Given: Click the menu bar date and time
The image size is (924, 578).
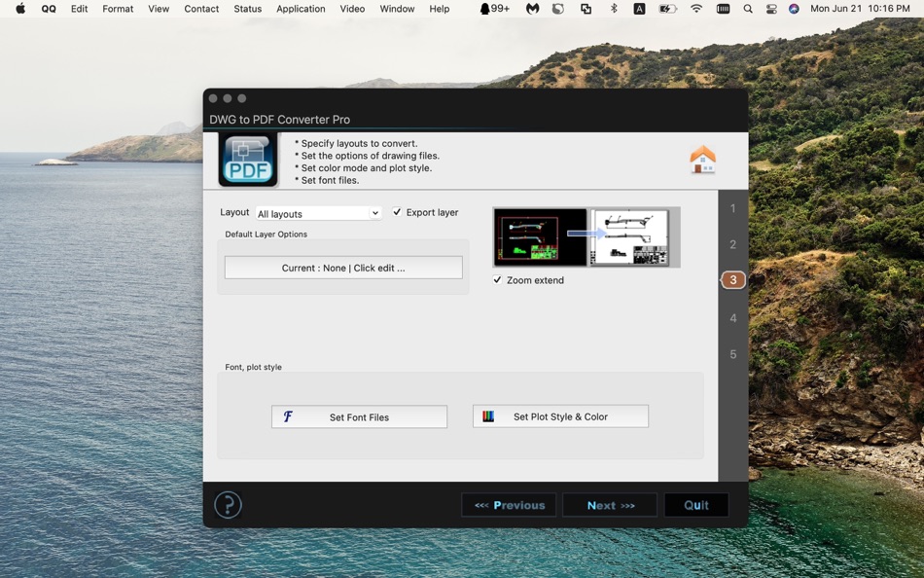Looking at the screenshot, I should coord(860,8).
